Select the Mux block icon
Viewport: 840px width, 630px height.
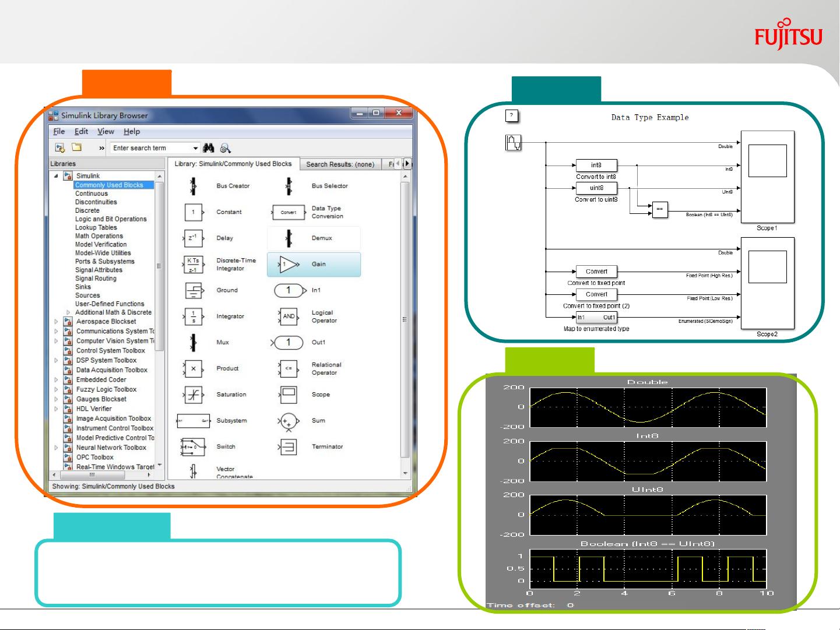pyautogui.click(x=194, y=343)
